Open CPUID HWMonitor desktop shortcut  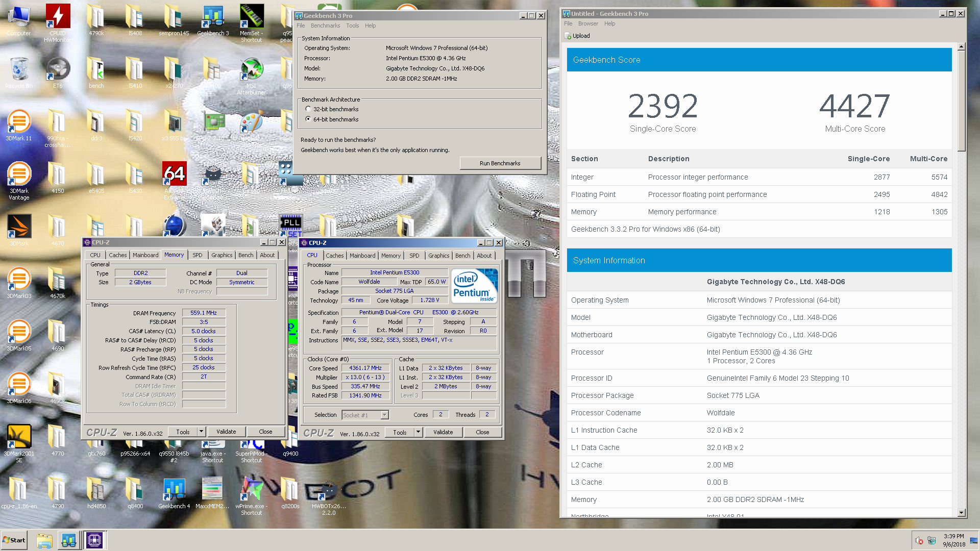coord(58,23)
